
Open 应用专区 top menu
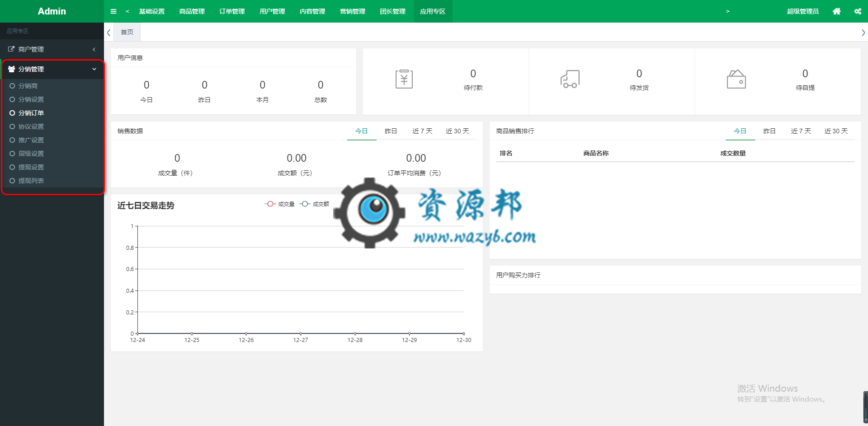point(433,11)
